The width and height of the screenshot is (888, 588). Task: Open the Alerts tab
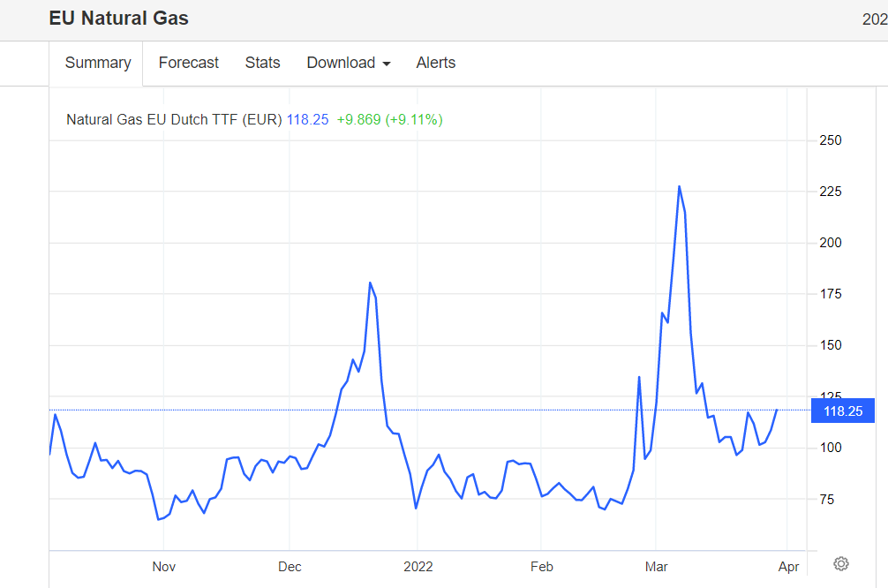435,63
